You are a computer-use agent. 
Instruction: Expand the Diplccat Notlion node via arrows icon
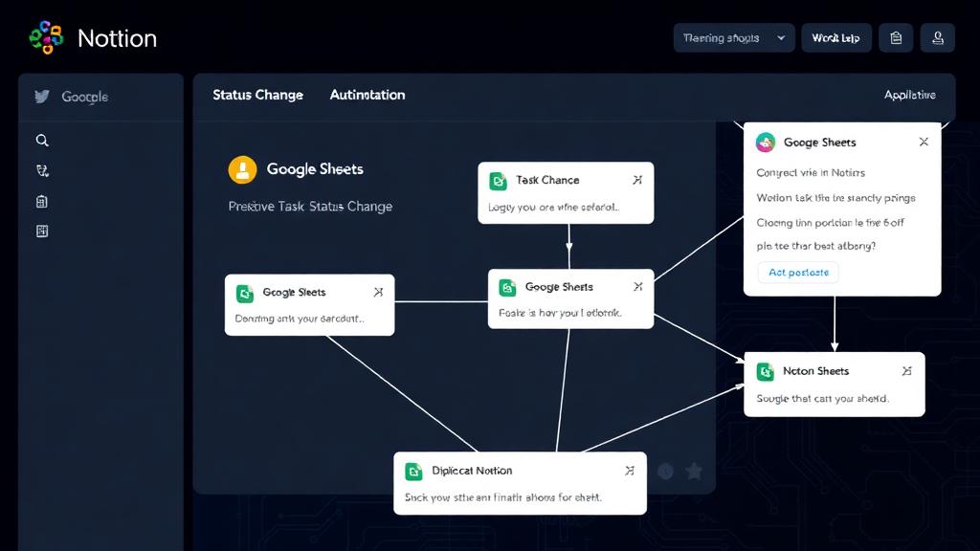(630, 471)
